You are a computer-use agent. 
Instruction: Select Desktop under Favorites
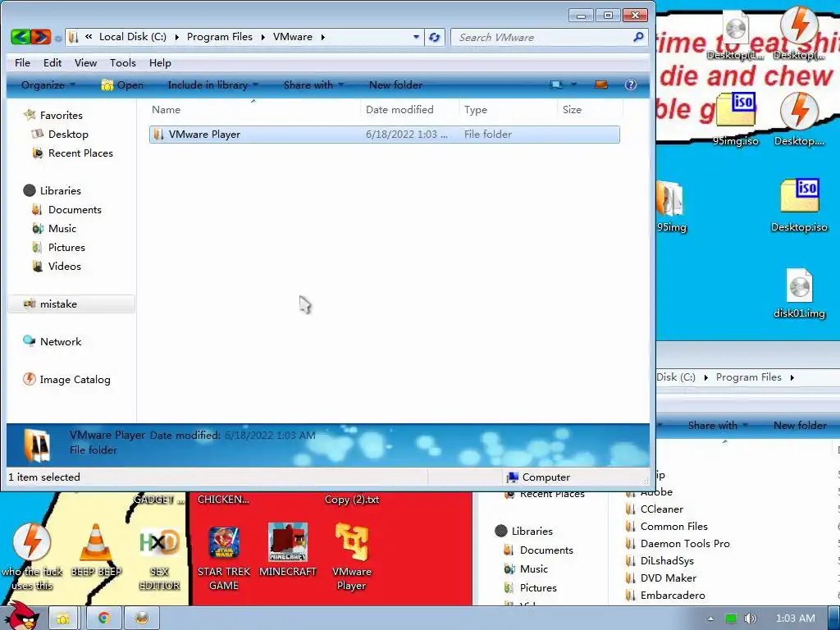coord(68,135)
